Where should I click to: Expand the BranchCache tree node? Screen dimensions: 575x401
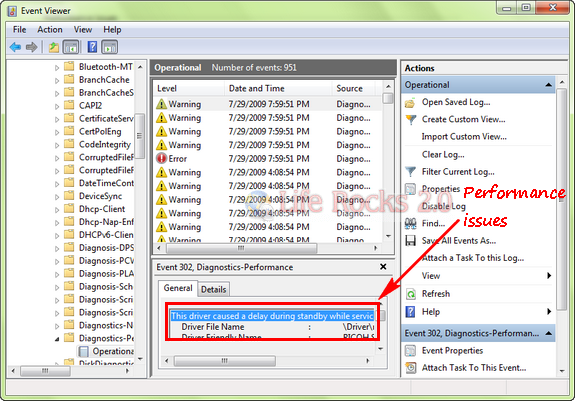tap(57, 81)
